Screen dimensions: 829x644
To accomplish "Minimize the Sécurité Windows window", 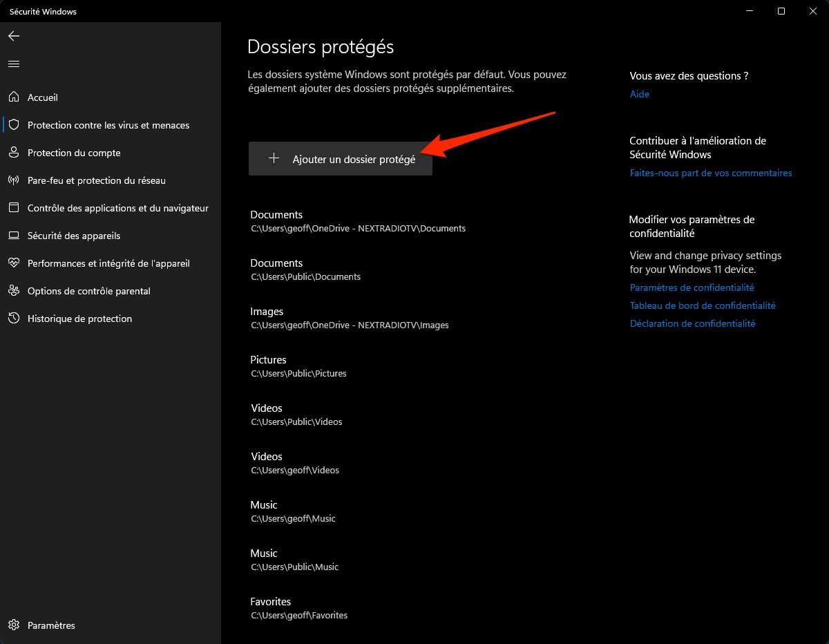I will coord(751,11).
